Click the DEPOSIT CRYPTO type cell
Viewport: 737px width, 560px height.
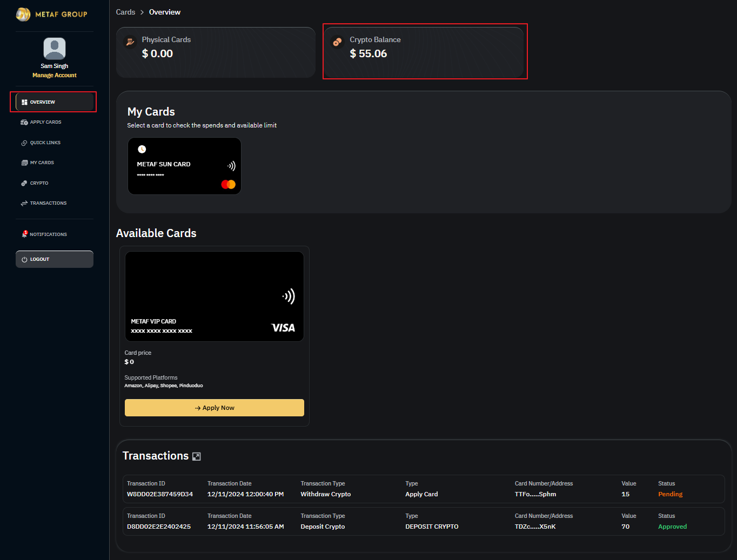pyautogui.click(x=432, y=527)
